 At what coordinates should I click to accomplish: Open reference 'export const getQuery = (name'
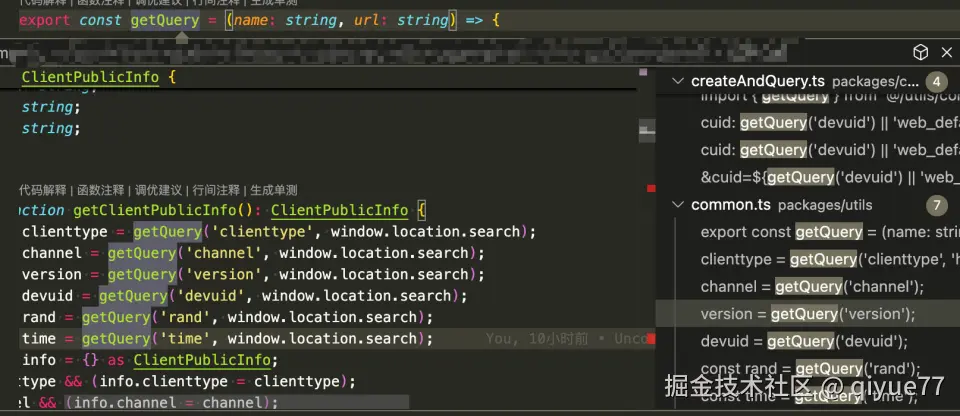click(830, 232)
